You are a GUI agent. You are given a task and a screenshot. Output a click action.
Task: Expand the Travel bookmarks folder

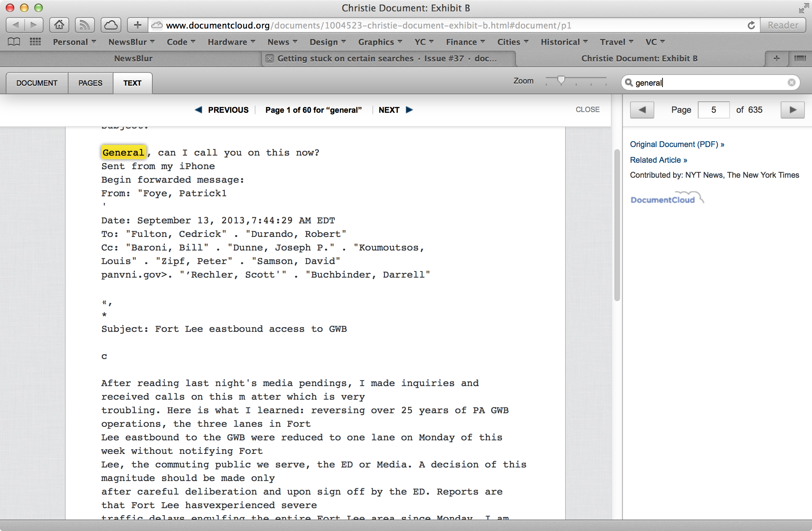617,42
